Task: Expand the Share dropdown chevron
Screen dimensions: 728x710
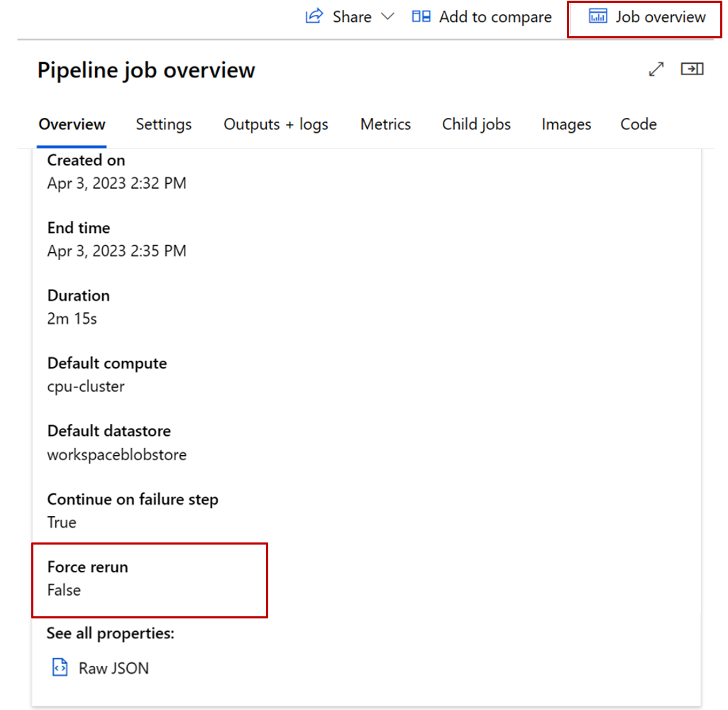Action: pyautogui.click(x=387, y=16)
